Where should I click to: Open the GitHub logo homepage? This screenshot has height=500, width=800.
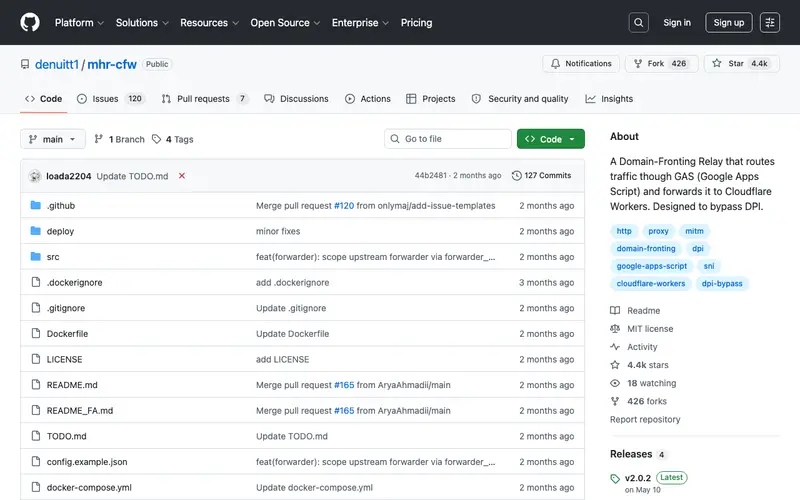click(30, 22)
